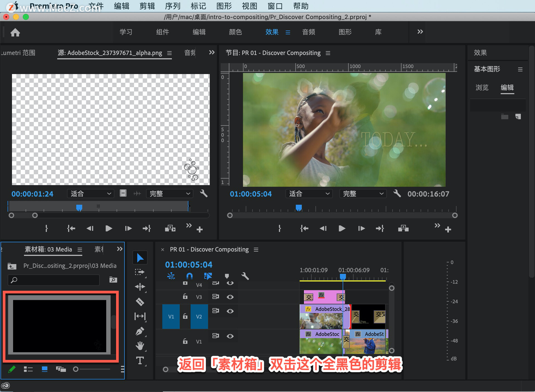Toggle V2 track lock
This screenshot has width=535, height=392.
point(185,316)
